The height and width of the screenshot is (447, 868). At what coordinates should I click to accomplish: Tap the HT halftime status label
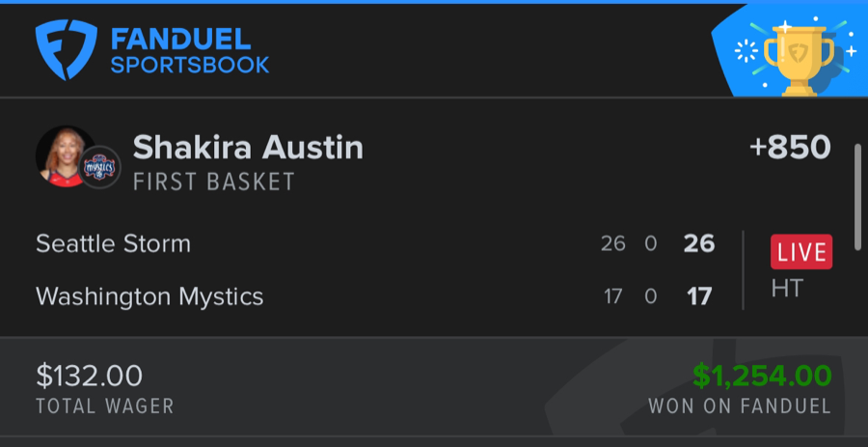(x=786, y=288)
